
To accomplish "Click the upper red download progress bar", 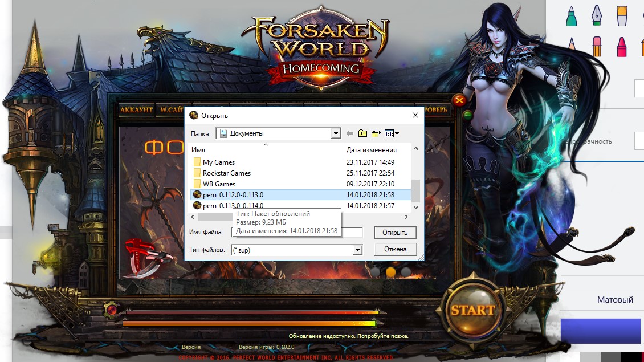I will tap(252, 313).
